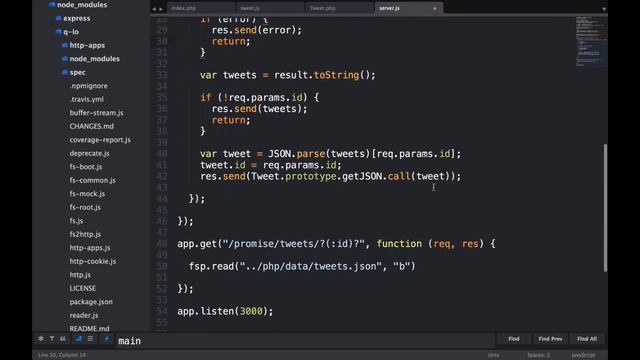Open .npmignore in sidebar
This screenshot has height=360, width=640.
pos(89,86)
